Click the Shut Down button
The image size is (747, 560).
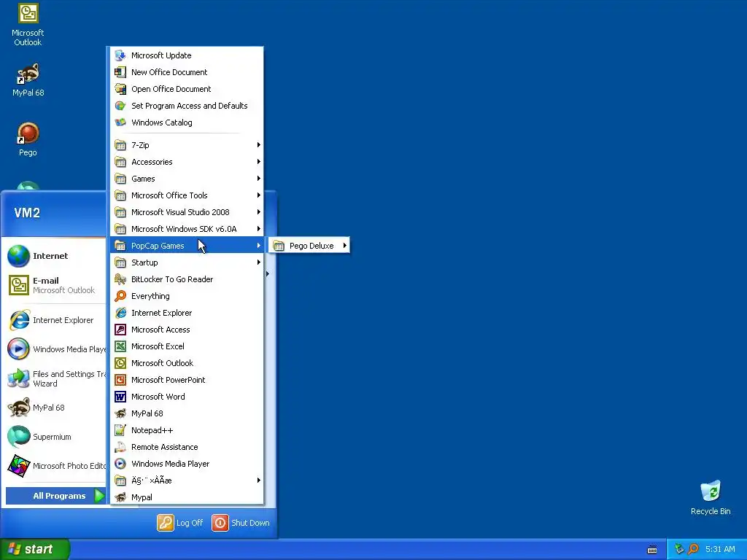pyautogui.click(x=241, y=523)
